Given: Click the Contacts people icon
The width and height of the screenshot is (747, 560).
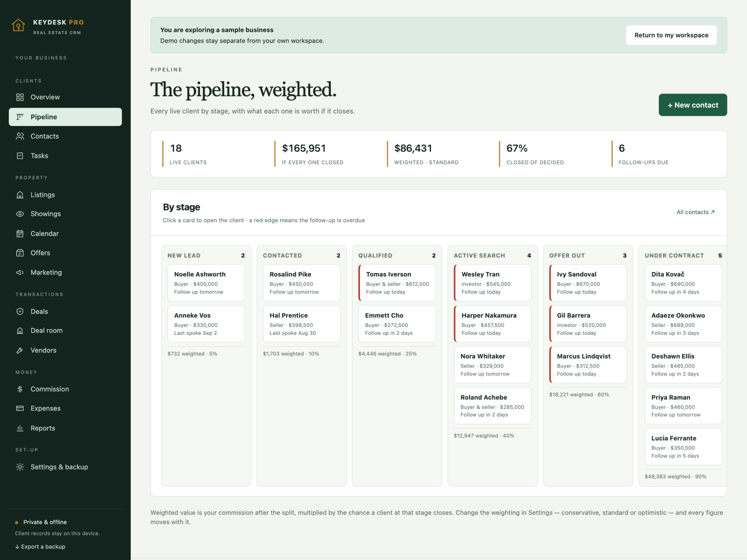Looking at the screenshot, I should 20,136.
